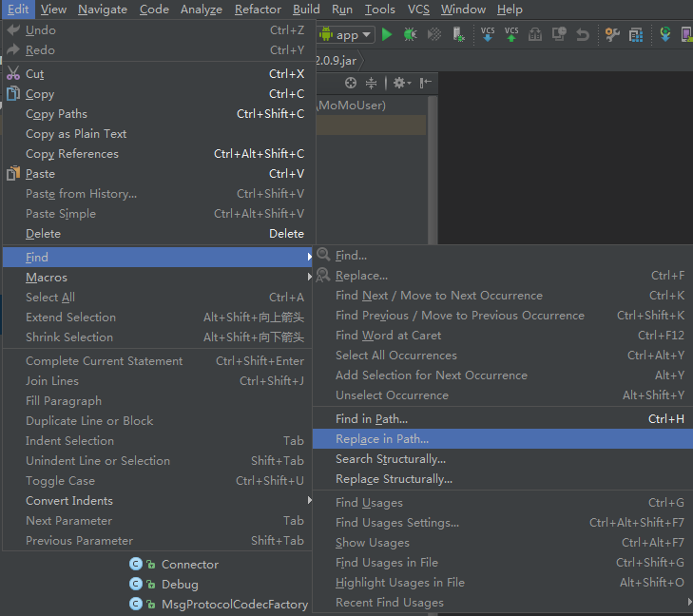Run the app with the green play icon

pos(386,34)
